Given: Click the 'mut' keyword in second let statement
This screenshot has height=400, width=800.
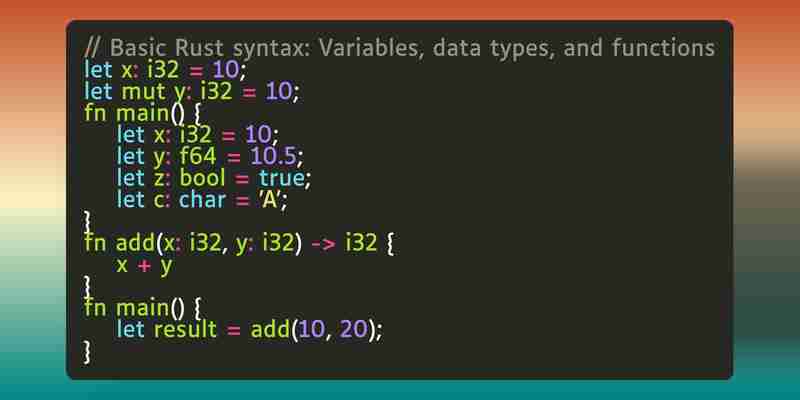Looking at the screenshot, I should (x=143, y=92).
